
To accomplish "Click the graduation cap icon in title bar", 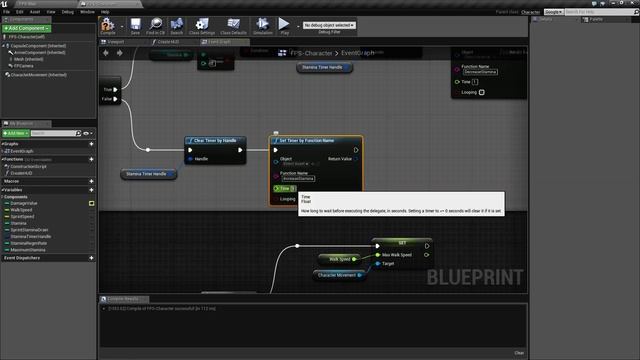I will (602, 3).
